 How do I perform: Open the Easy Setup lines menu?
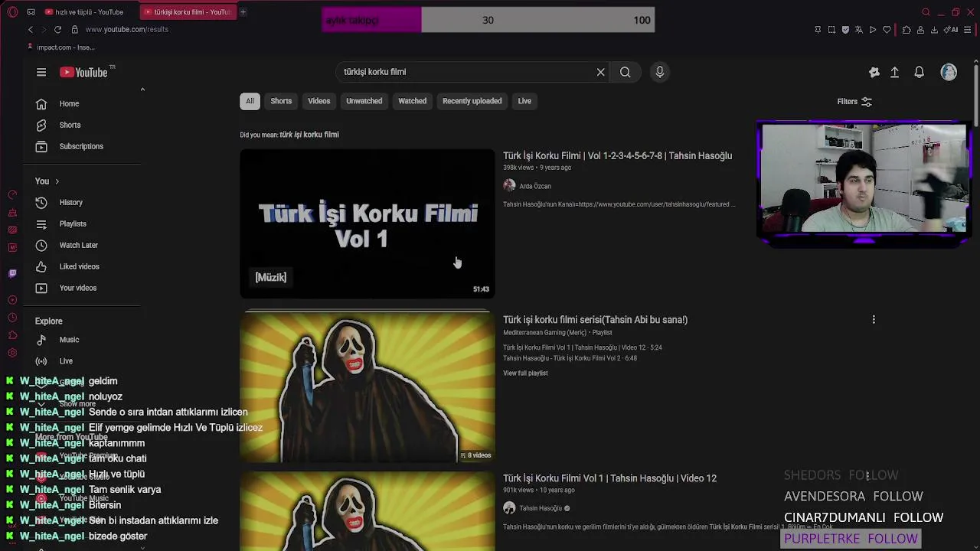click(968, 30)
